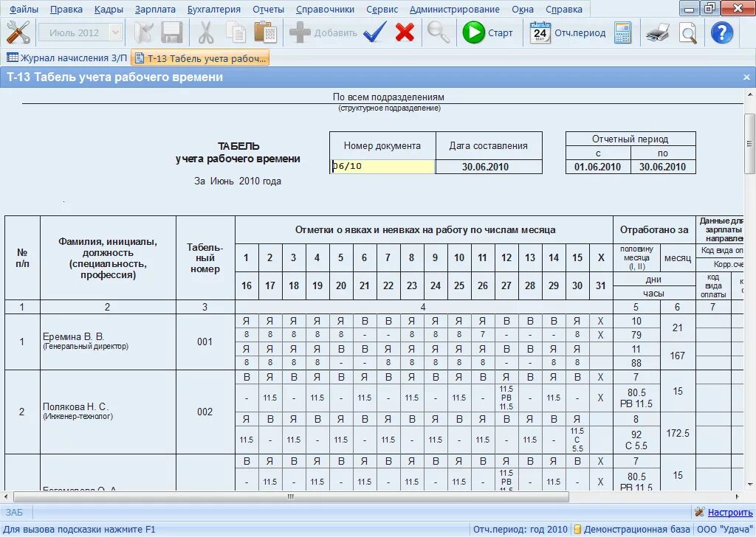
Task: Open the Справка menu
Action: point(563,9)
